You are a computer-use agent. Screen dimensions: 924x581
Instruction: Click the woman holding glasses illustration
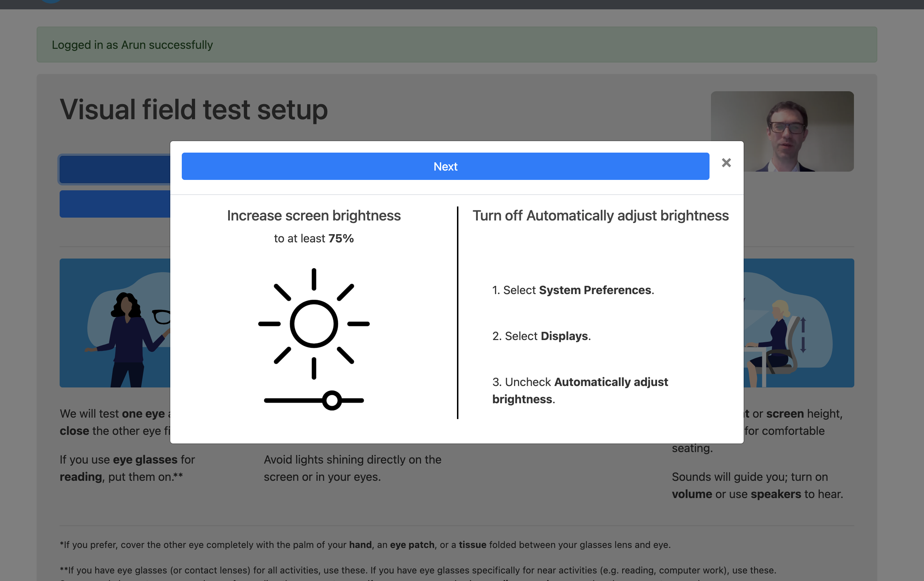pyautogui.click(x=115, y=323)
